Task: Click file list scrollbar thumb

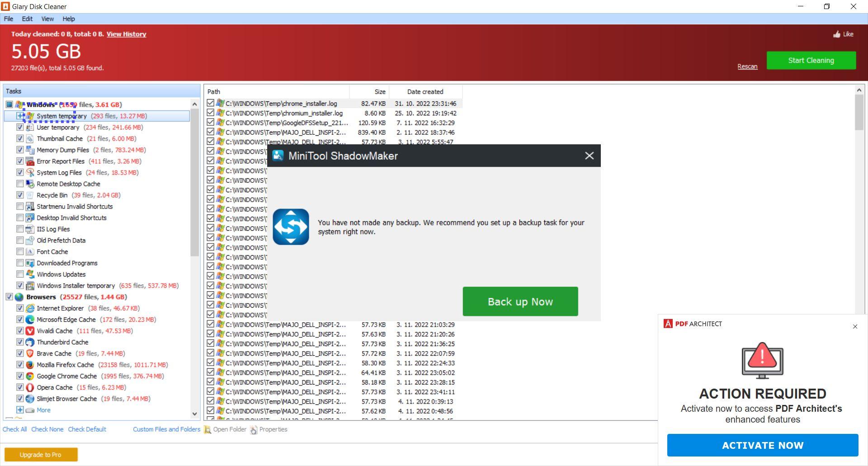Action: (859, 112)
